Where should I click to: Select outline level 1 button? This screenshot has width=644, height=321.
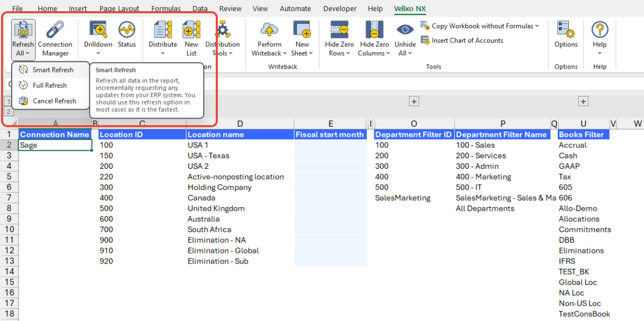click(x=9, y=101)
